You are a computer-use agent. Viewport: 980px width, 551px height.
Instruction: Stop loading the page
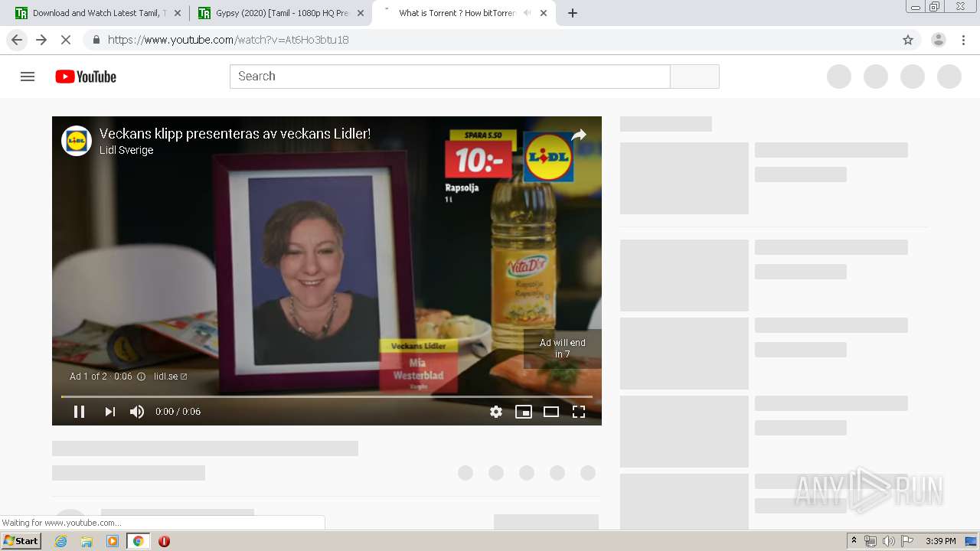coord(66,40)
